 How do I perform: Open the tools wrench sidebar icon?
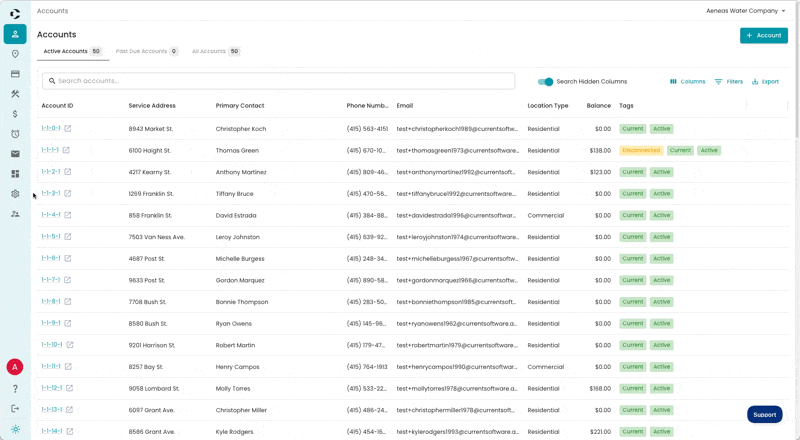(x=15, y=94)
